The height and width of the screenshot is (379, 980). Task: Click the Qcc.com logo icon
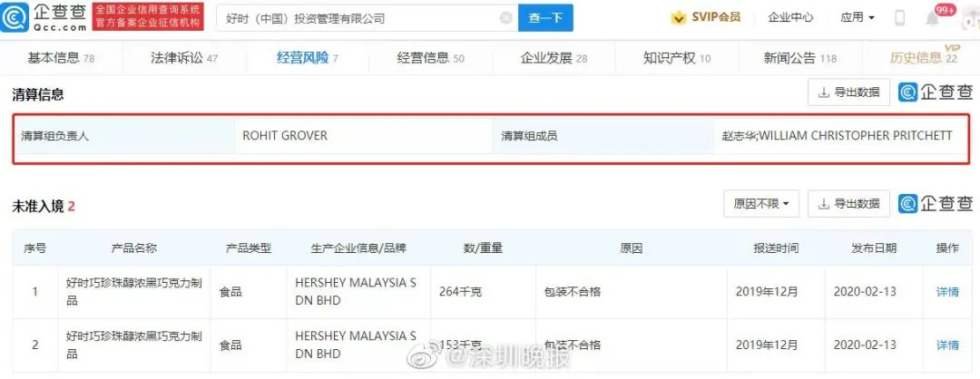point(15,17)
